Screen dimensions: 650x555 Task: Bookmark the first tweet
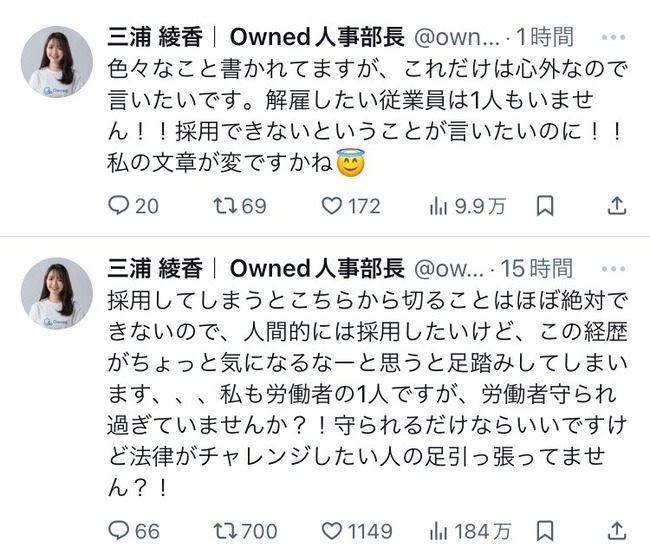coord(544,206)
